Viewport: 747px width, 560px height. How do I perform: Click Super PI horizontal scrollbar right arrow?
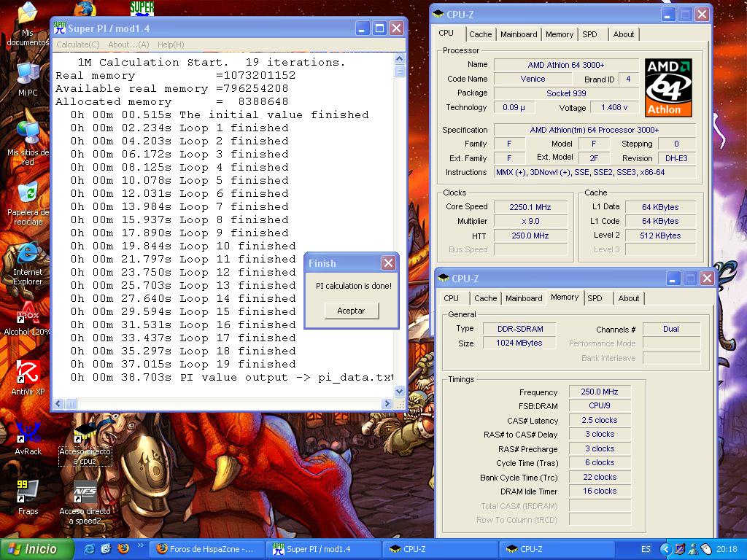tap(387, 404)
